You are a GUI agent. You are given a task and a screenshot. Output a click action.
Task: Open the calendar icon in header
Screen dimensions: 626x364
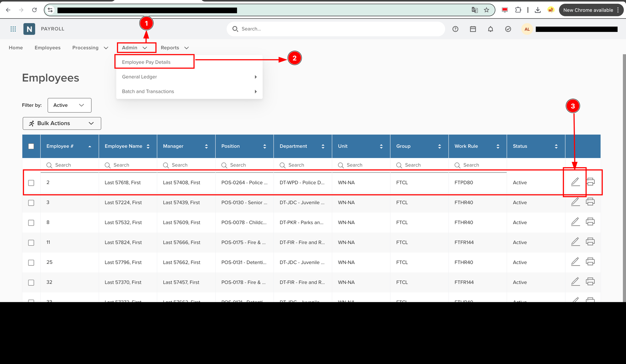tap(473, 29)
